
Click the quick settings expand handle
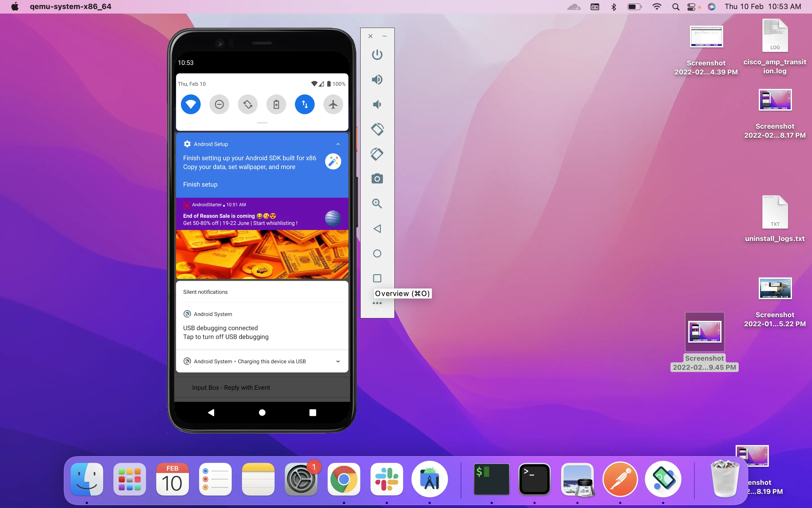coord(262,123)
